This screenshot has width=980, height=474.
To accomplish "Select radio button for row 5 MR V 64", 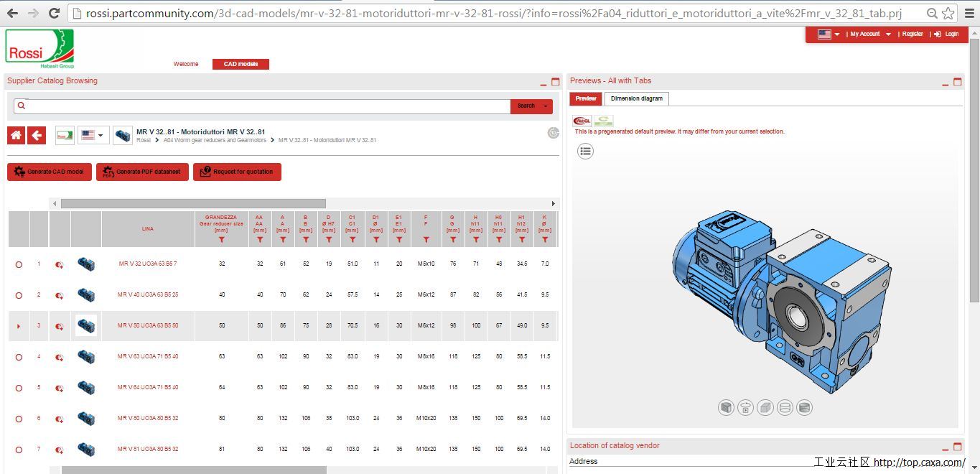I will [x=19, y=388].
